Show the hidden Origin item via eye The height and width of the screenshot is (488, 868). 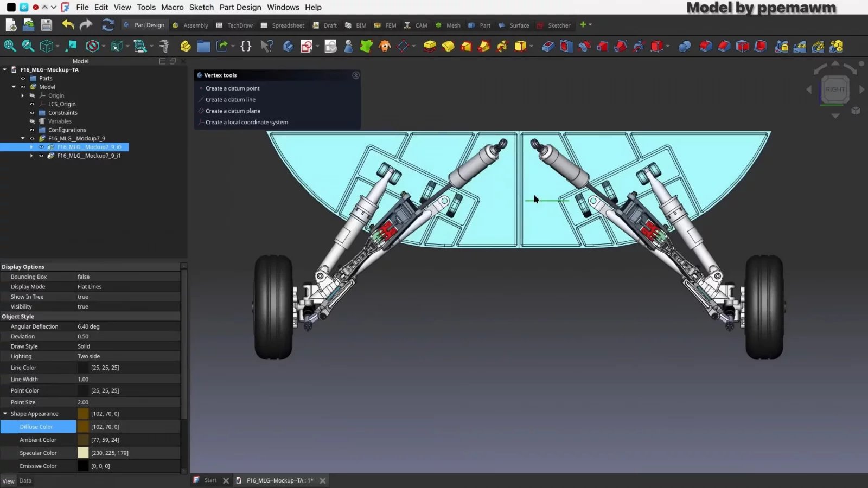[32, 95]
